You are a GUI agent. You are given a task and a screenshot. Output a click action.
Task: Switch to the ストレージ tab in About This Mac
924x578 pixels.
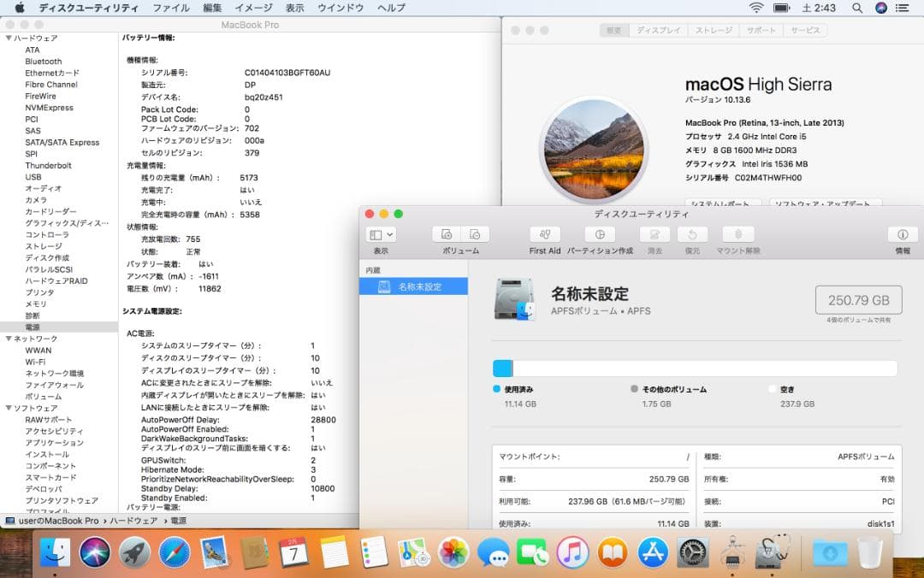point(713,30)
